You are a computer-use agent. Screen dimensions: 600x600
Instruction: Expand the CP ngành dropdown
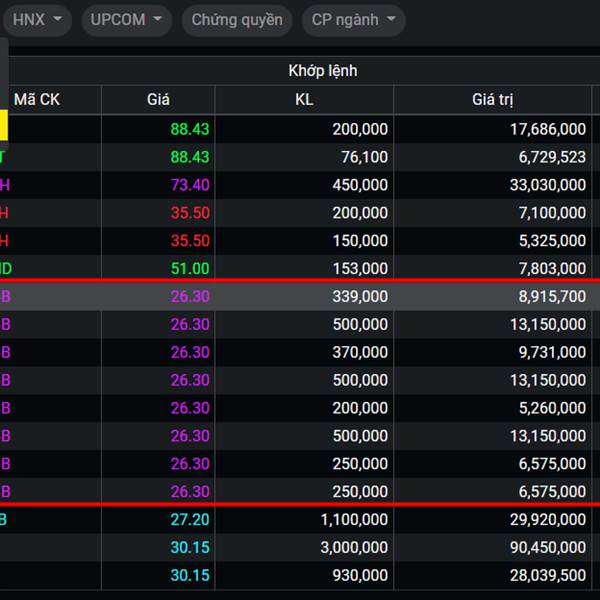pos(354,20)
